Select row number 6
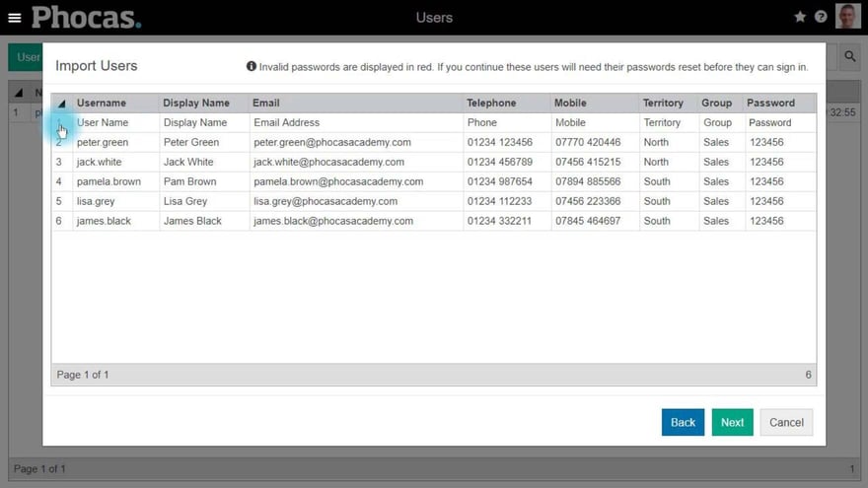This screenshot has width=868, height=488. tap(58, 221)
